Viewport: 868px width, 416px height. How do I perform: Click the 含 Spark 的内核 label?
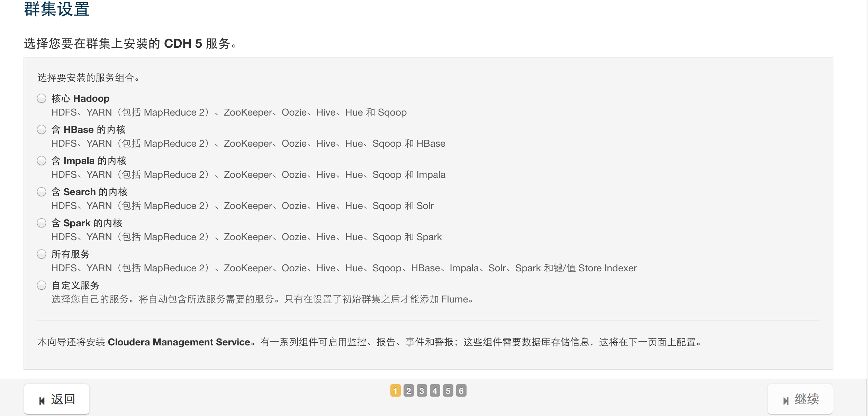pos(87,223)
